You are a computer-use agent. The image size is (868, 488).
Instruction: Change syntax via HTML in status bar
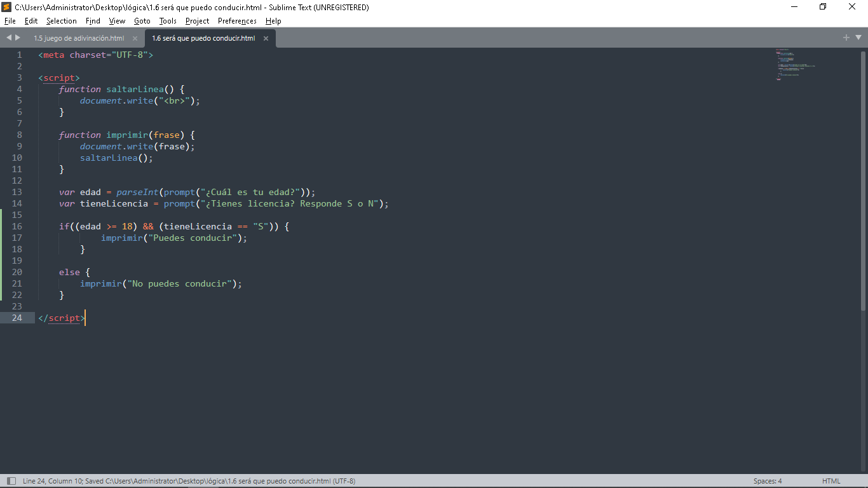tap(831, 481)
